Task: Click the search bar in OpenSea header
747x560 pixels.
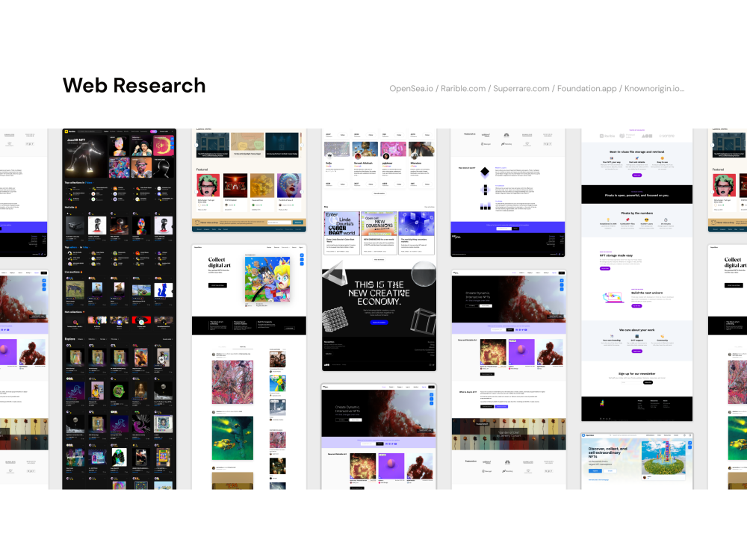Action: pos(627,435)
